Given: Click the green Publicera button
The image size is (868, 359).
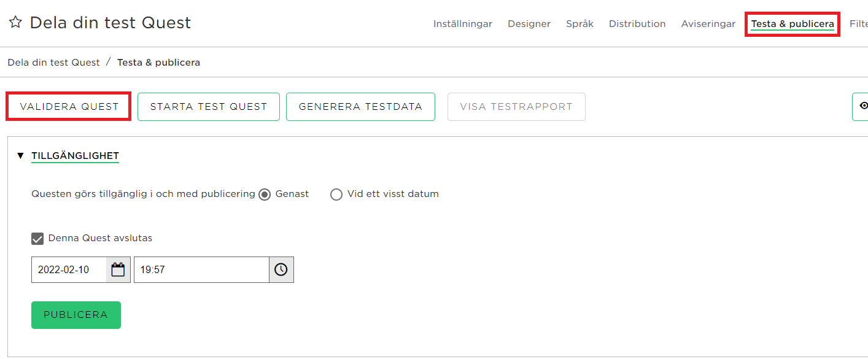Looking at the screenshot, I should (76, 315).
